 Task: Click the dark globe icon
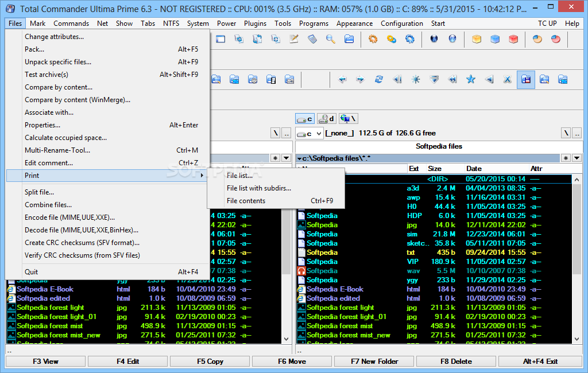434,39
